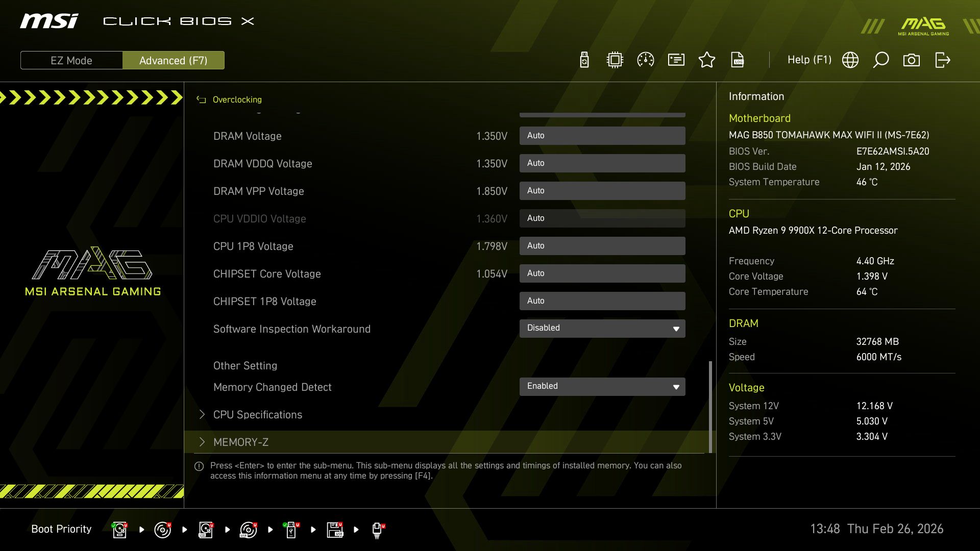
Task: Take a screenshot using camera icon
Action: pos(912,60)
